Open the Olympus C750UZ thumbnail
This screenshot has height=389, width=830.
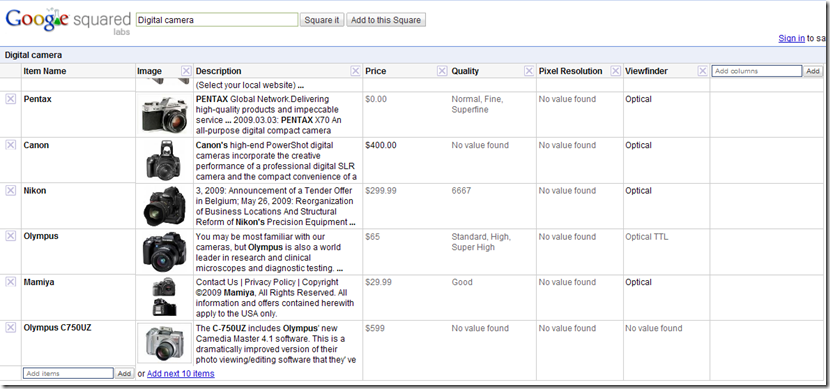(165, 343)
